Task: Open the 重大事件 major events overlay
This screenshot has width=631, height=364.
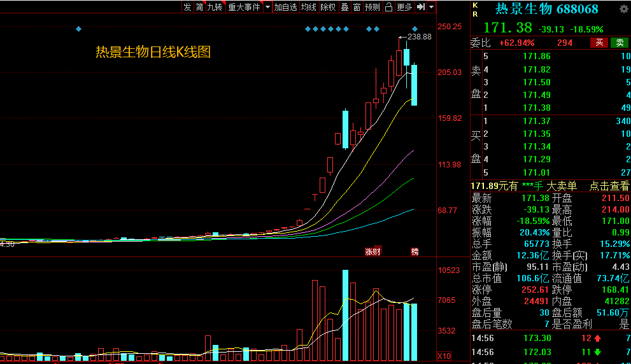Action: pos(244,7)
